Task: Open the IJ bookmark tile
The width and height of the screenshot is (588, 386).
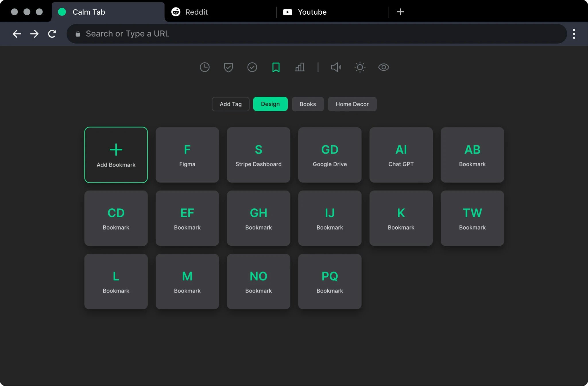Action: tap(330, 218)
